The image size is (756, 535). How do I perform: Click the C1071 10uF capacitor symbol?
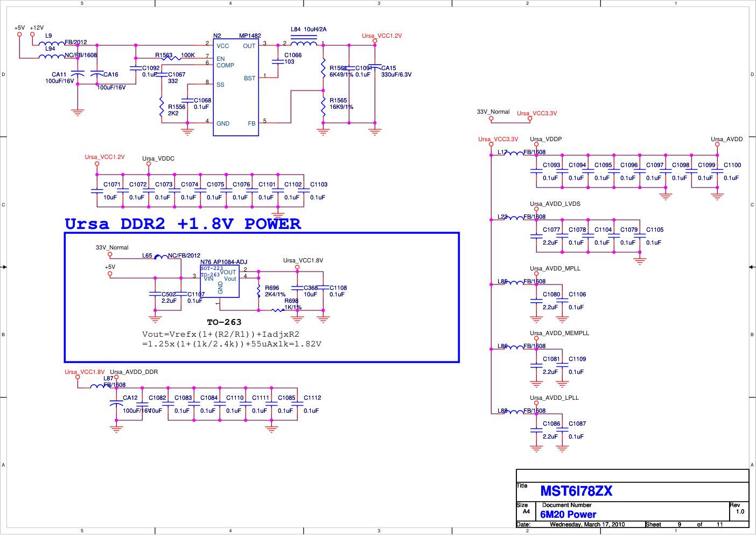[x=97, y=190]
